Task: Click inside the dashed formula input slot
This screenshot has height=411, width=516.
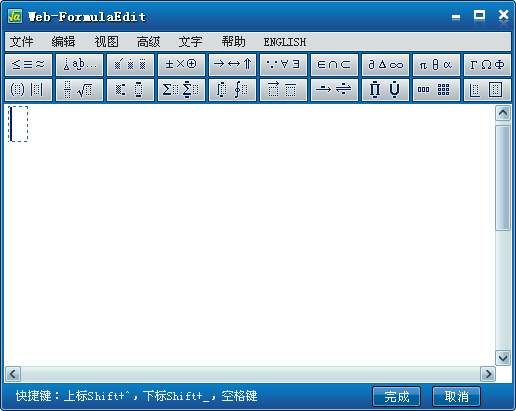Action: 18,124
